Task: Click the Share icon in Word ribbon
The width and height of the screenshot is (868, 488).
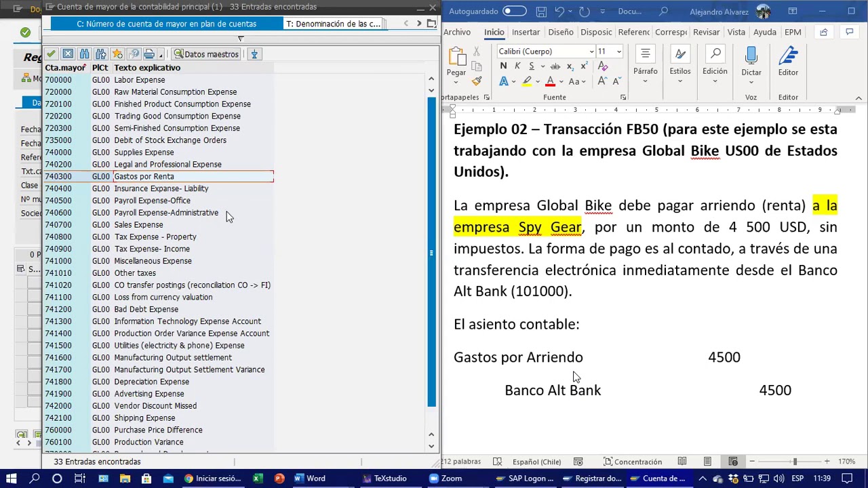Action: pyautogui.click(x=823, y=32)
